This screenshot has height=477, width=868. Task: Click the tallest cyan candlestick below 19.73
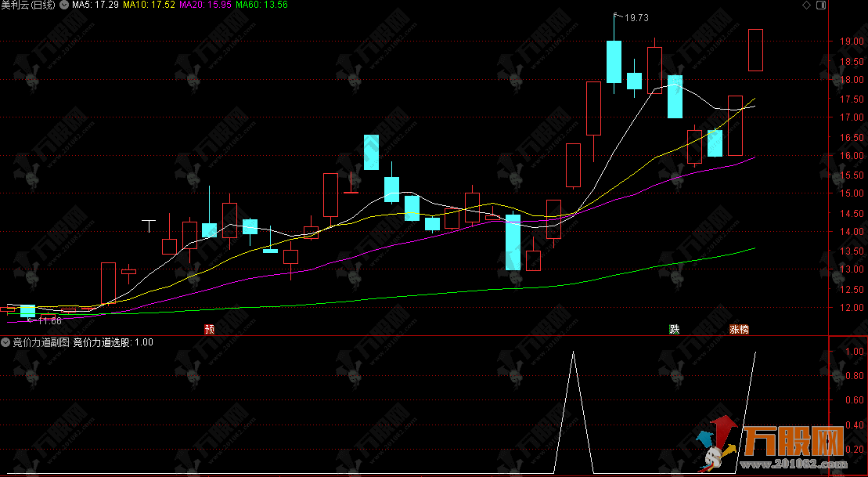pos(614,61)
